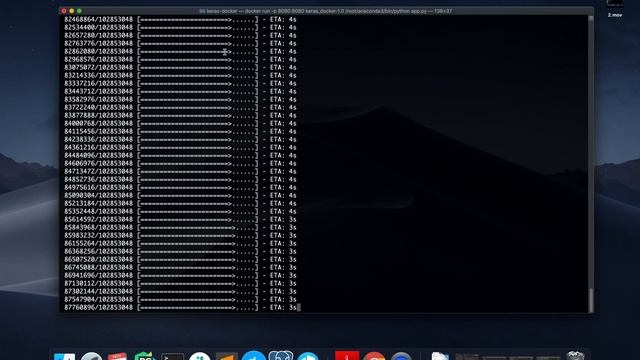
Task: Click the line starting with 85352448/102853048
Action: 180,211
